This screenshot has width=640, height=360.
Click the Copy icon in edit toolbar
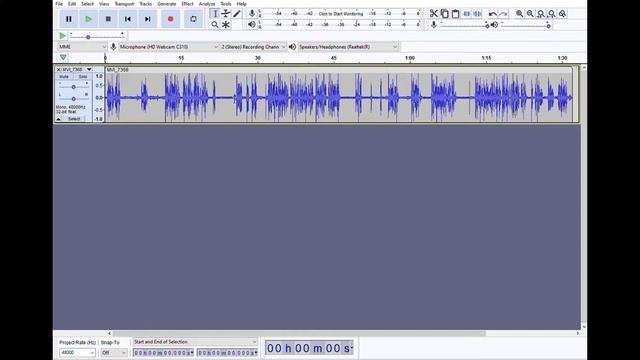coord(444,14)
